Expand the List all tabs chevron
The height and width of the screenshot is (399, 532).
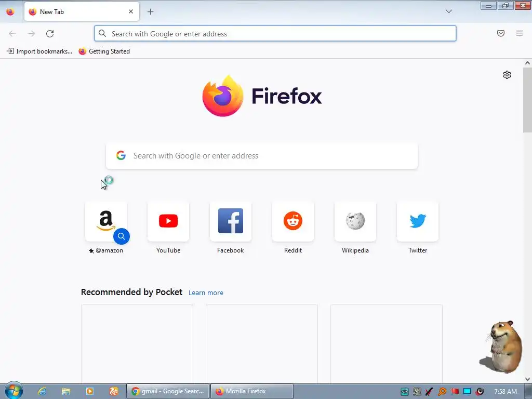coord(448,11)
